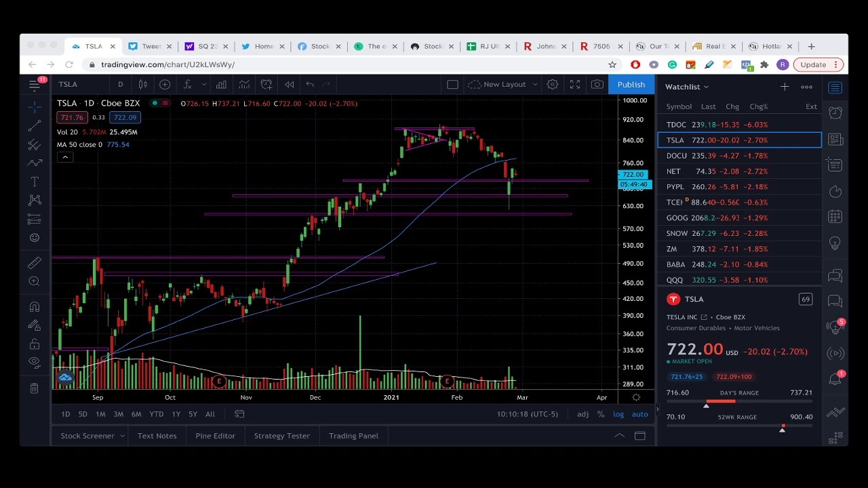Open candlestick chart style selector
Image resolution: width=868 pixels, height=488 pixels.
coord(143,84)
